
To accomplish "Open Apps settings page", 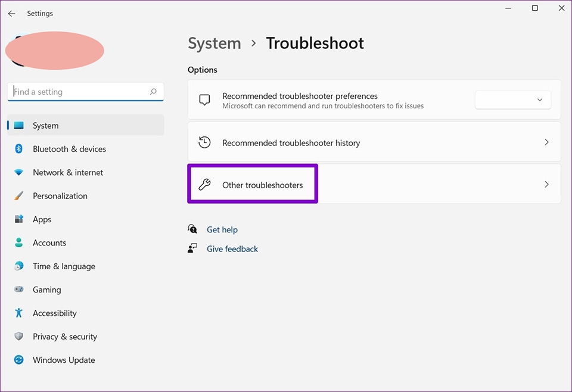I will tap(86, 219).
